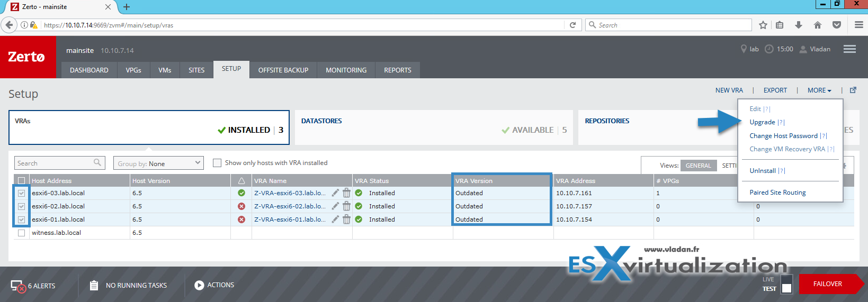Delete the Z-VRA-esxi6-03 VRA with the trash icon
The image size is (868, 302).
pyautogui.click(x=346, y=193)
